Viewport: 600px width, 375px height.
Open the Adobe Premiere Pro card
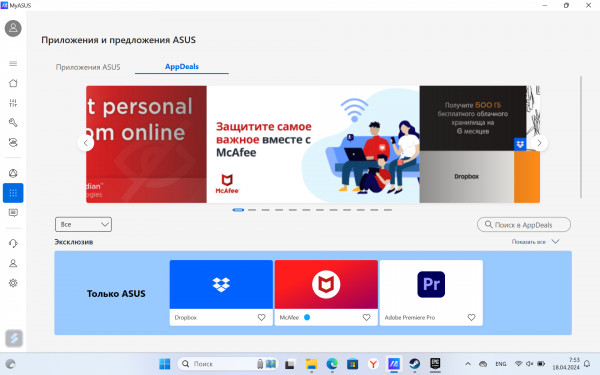pos(431,293)
